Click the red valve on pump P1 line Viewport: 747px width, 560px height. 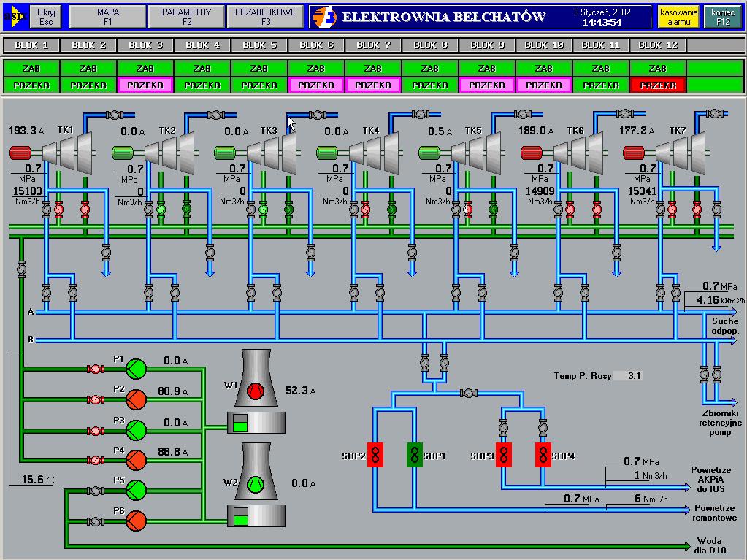click(x=95, y=369)
